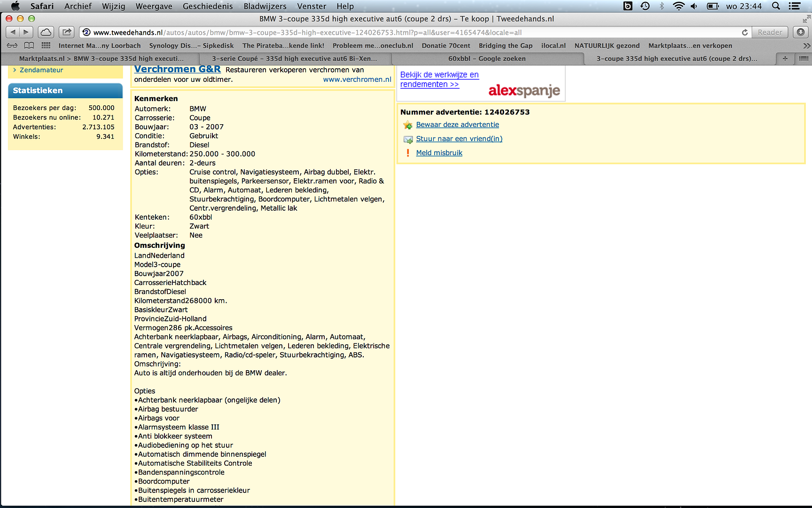Show bookmarks with the book icon
The image size is (812, 508).
coord(29,46)
